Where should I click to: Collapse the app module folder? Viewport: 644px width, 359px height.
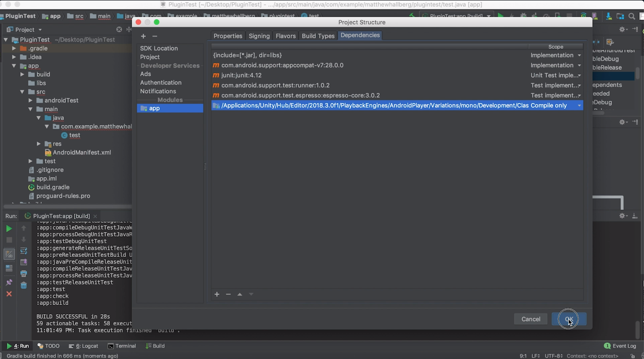14,66
